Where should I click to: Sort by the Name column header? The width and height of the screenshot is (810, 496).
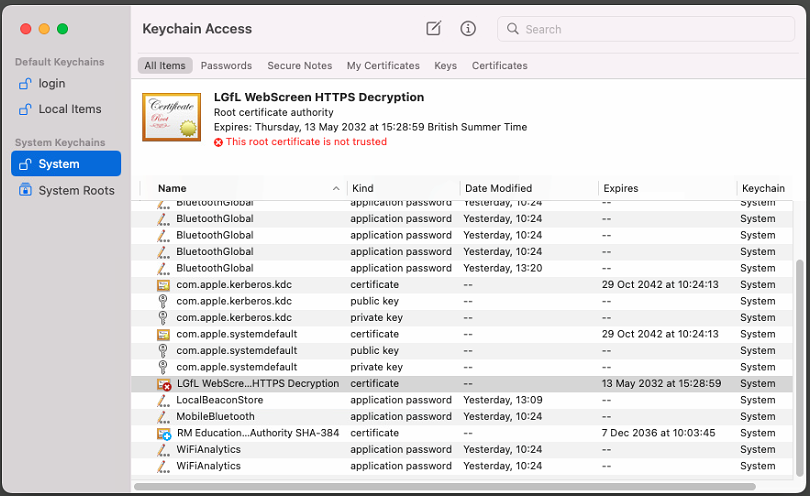pos(172,188)
